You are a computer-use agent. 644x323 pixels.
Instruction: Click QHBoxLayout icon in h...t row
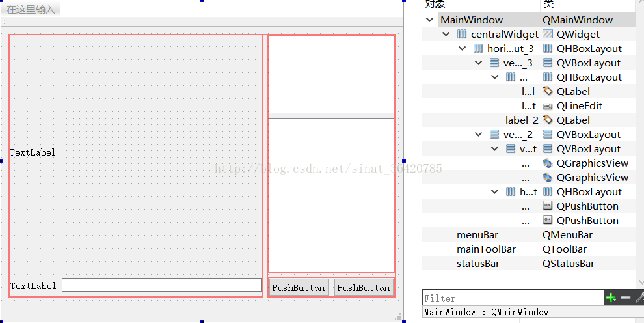[548, 191]
